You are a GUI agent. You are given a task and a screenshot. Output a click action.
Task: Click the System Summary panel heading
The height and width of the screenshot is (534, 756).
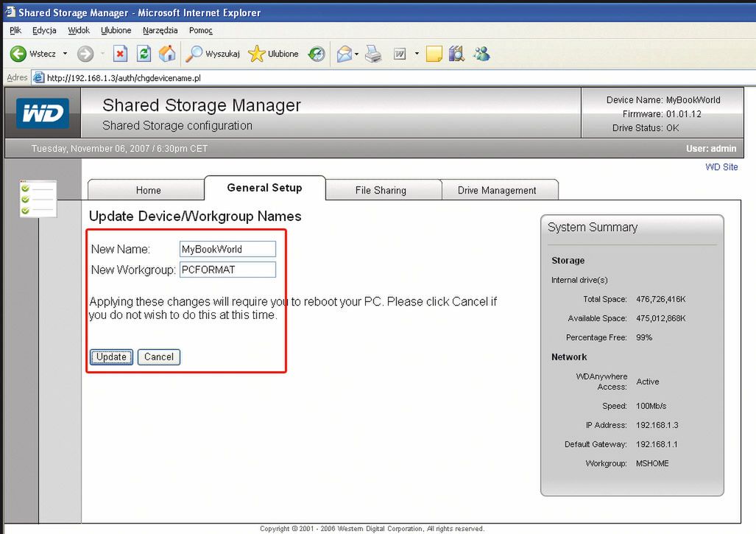click(593, 227)
